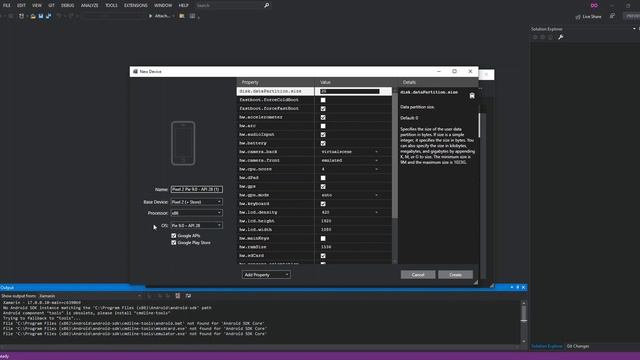
Task: Toggle the hw.keyboard checkbox
Action: (x=323, y=204)
